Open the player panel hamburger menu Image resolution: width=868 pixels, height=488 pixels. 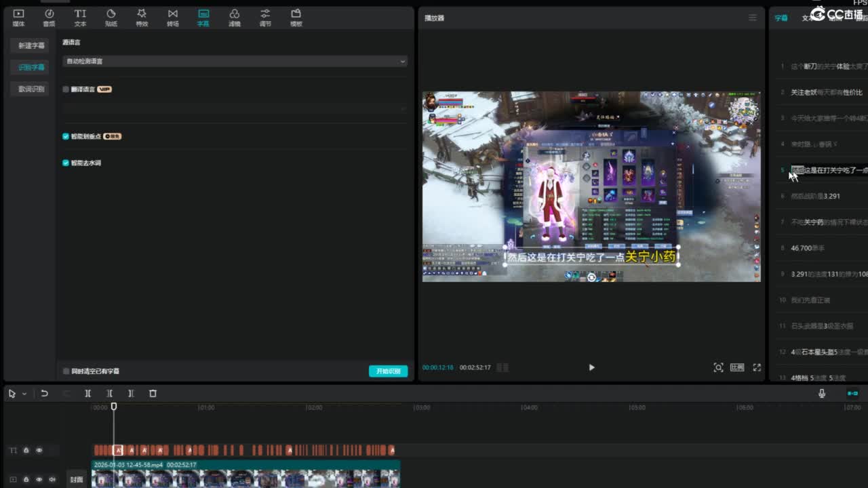tap(752, 18)
